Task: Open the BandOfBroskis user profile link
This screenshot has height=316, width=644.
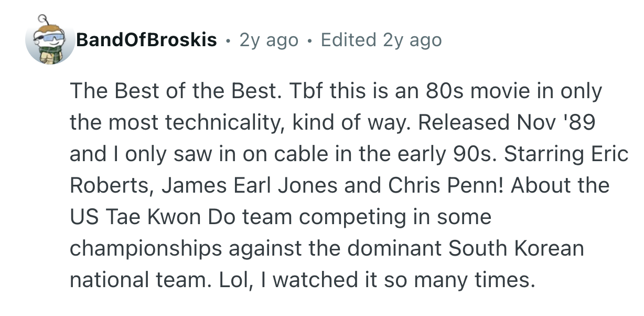Action: pyautogui.click(x=146, y=40)
